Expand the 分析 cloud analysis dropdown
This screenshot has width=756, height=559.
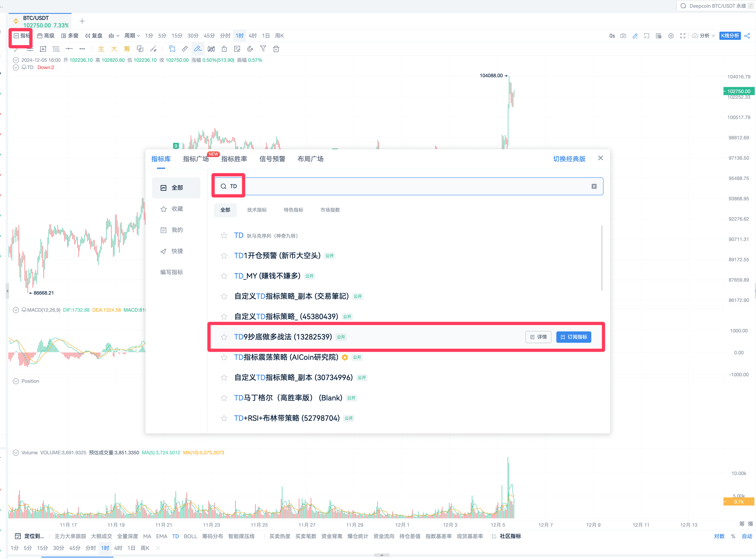pyautogui.click(x=704, y=36)
